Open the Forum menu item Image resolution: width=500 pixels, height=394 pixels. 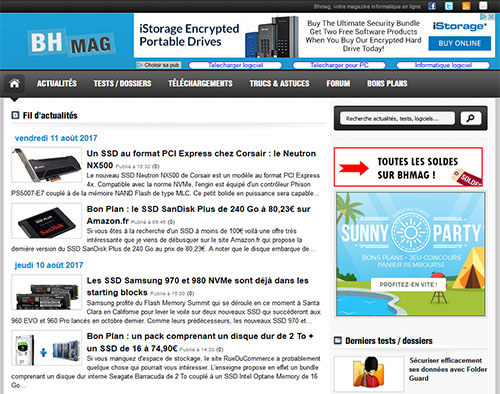(x=338, y=83)
